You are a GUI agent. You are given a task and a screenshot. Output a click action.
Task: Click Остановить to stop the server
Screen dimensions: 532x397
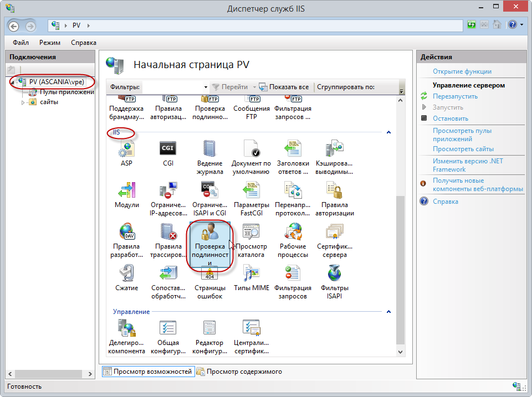pyautogui.click(x=450, y=118)
